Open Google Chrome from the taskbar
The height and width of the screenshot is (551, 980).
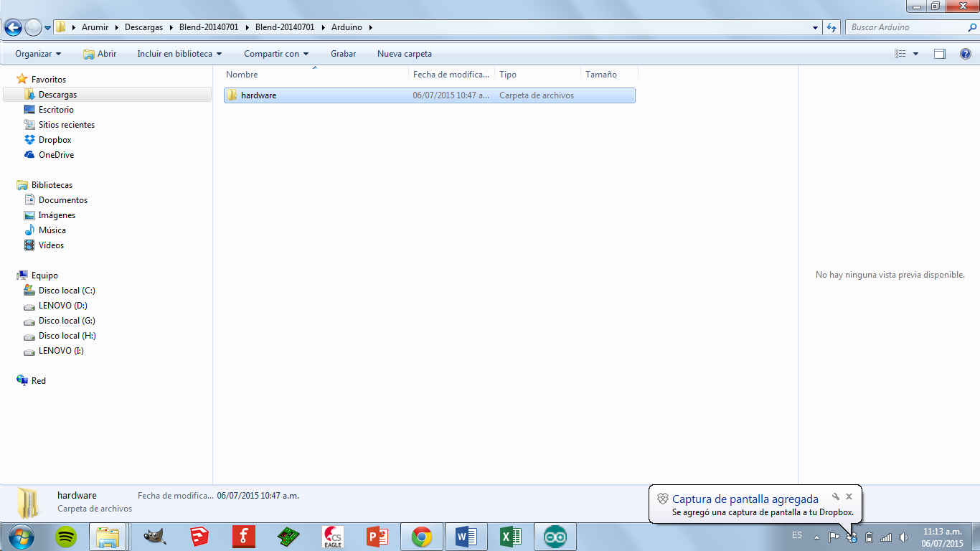coord(422,536)
